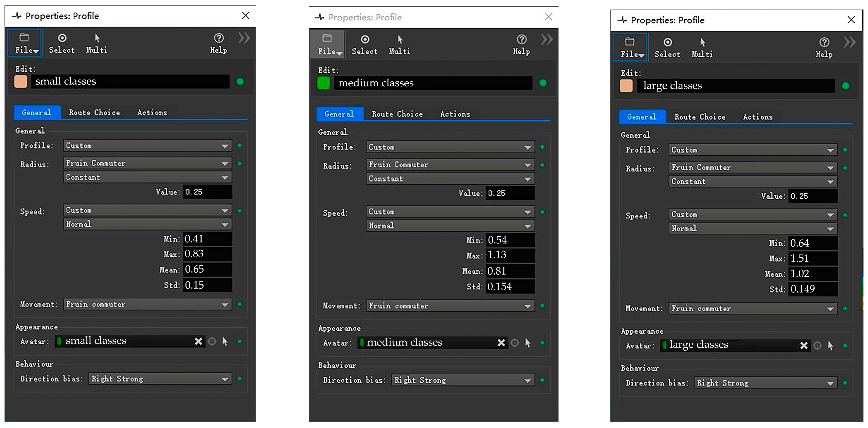The width and height of the screenshot is (868, 428).
Task: Open Actions tab in large classes panel
Action: point(758,117)
